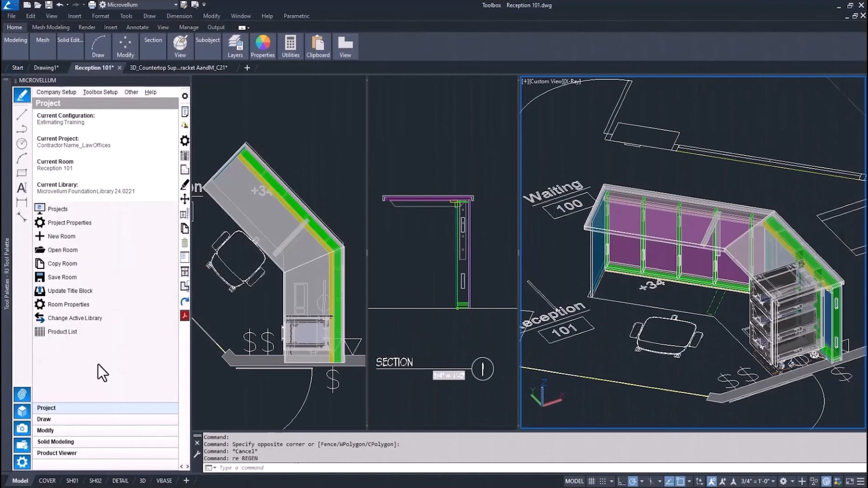
Task: Toggle the drawing grid display
Action: tap(591, 481)
